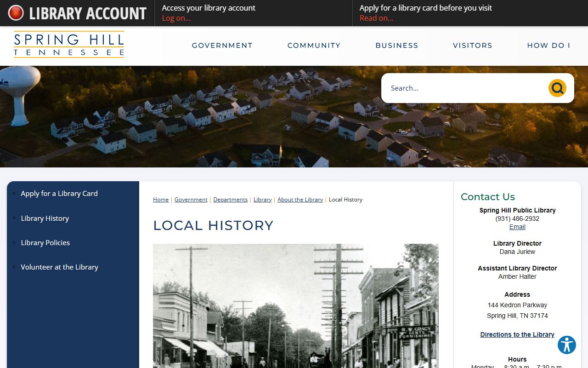Go to About the Library breadcrumb
Viewport: 588px width, 368px height.
click(x=300, y=200)
